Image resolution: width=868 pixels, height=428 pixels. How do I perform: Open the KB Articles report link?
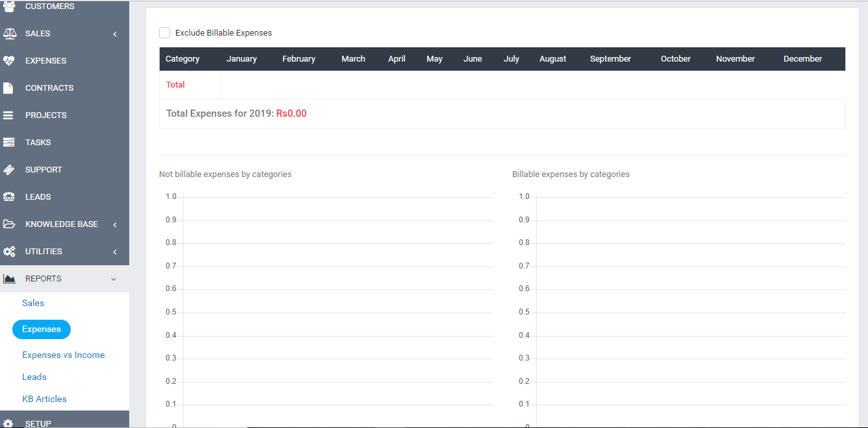pyautogui.click(x=44, y=399)
